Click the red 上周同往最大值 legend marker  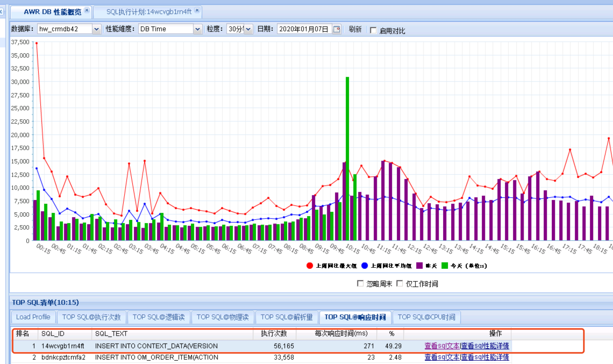click(310, 266)
